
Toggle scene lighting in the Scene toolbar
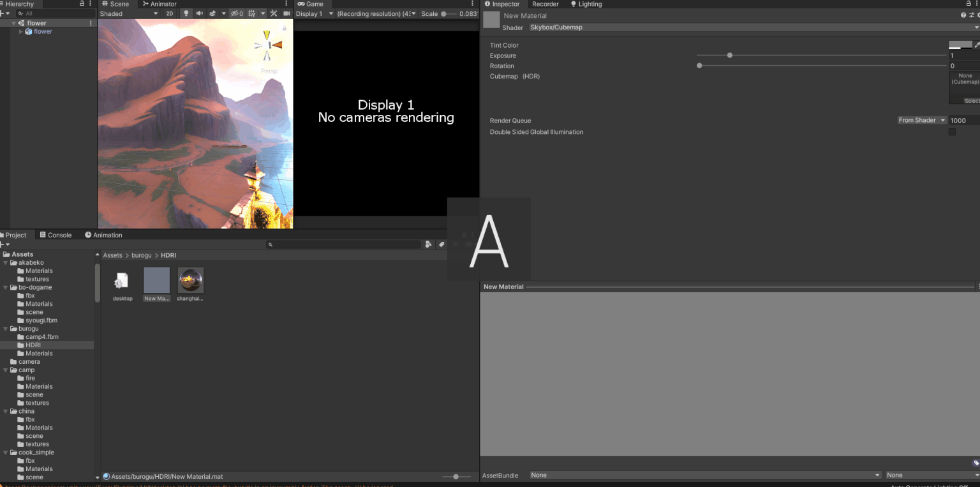(186, 13)
